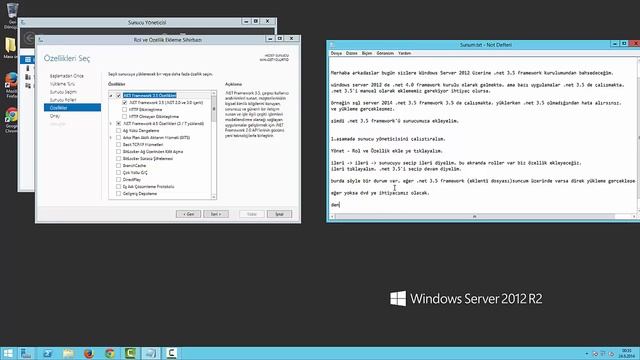Open the Google Chrome desktop shortcut

[x=11, y=116]
